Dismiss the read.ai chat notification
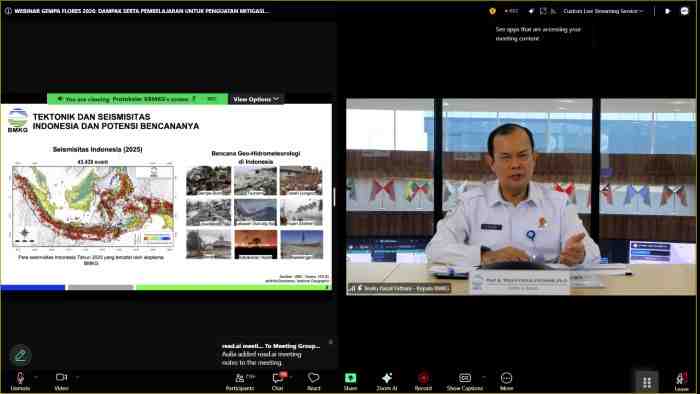 (x=331, y=342)
